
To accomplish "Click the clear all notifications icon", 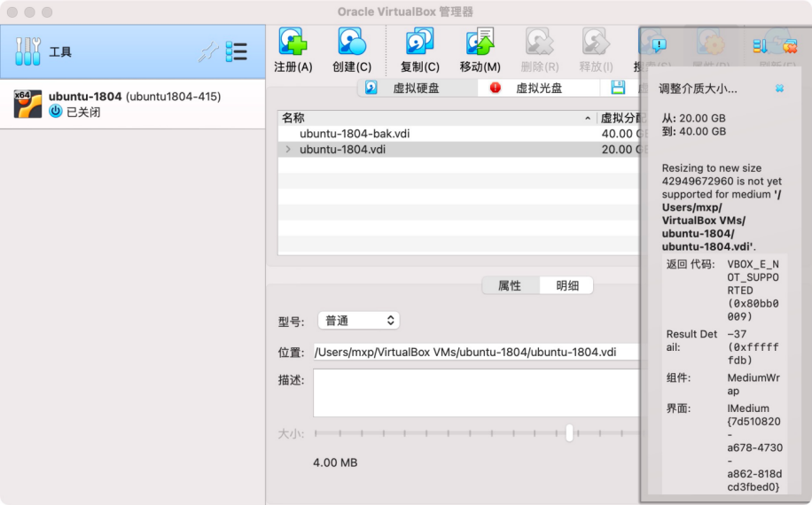I will coord(790,47).
